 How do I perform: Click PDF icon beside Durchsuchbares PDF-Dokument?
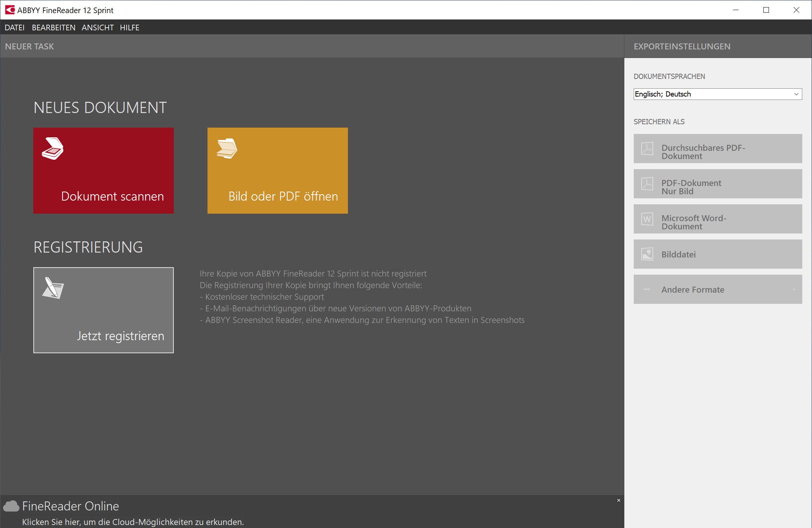click(x=647, y=149)
